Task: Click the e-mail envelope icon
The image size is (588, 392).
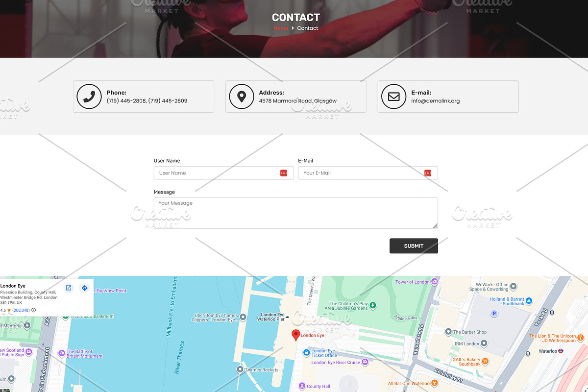Action: pos(393,97)
